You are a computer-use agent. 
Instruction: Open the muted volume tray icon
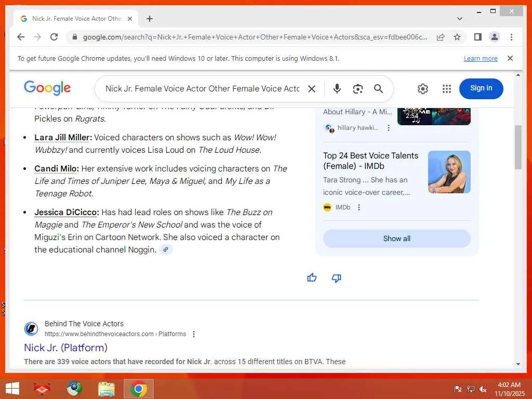(483, 389)
